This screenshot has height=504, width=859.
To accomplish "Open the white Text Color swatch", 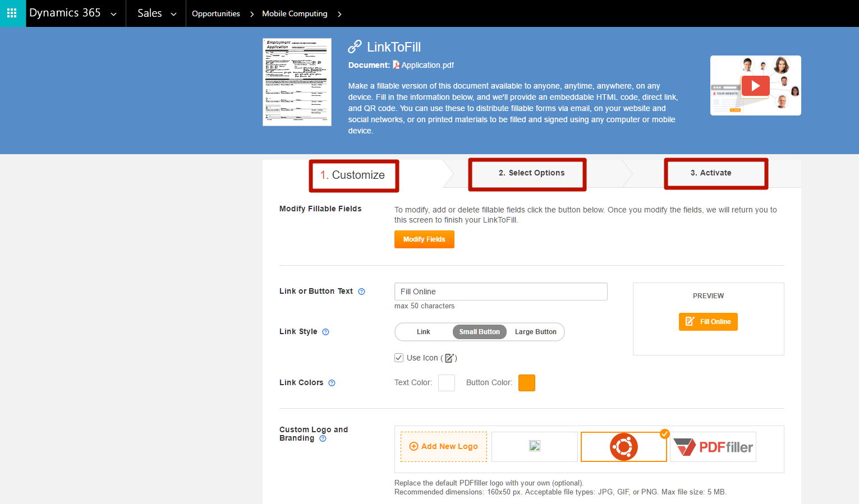I will 447,383.
